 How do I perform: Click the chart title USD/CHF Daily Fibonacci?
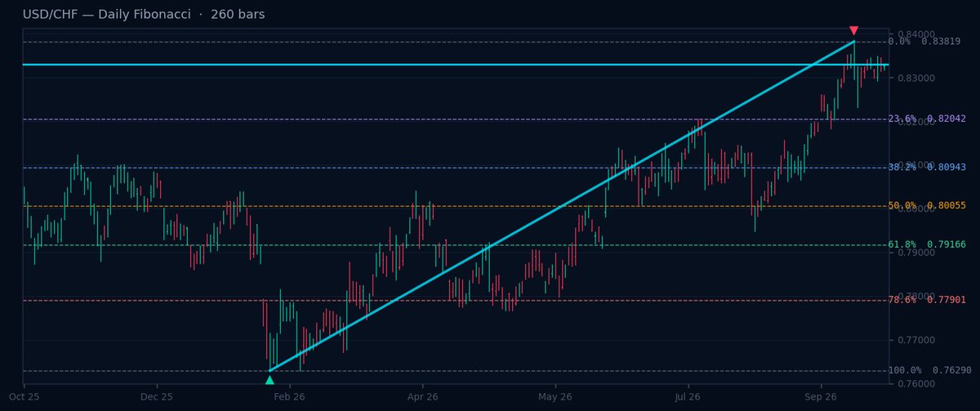click(144, 15)
